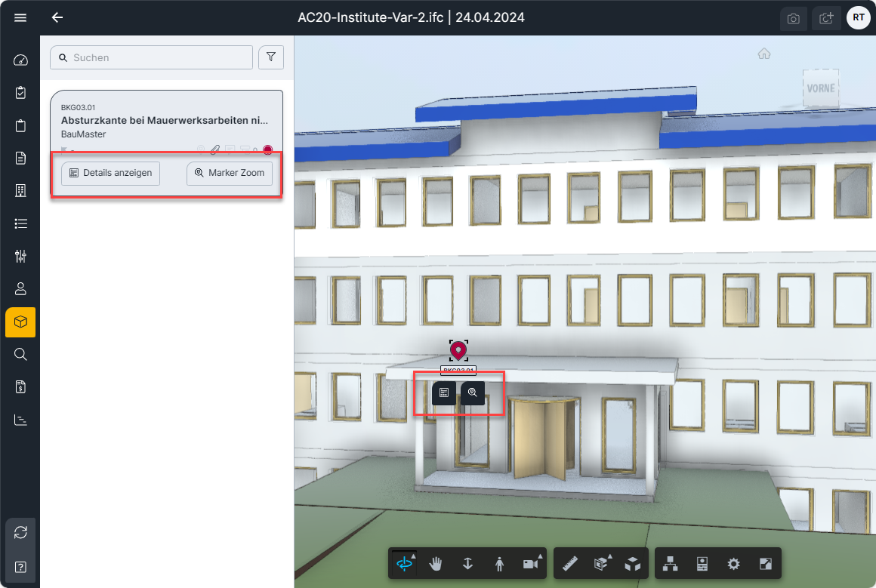The width and height of the screenshot is (876, 588).
Task: Click the Suchen search field
Action: 151,57
